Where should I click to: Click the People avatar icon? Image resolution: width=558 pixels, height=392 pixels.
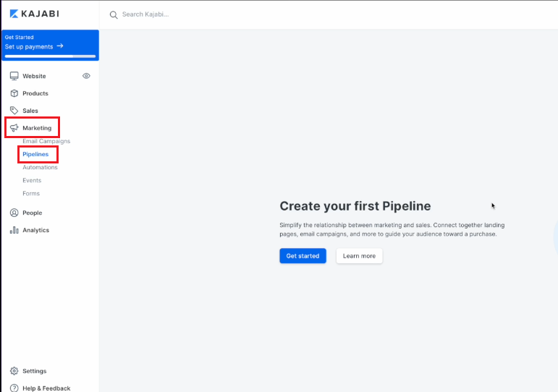tap(14, 213)
